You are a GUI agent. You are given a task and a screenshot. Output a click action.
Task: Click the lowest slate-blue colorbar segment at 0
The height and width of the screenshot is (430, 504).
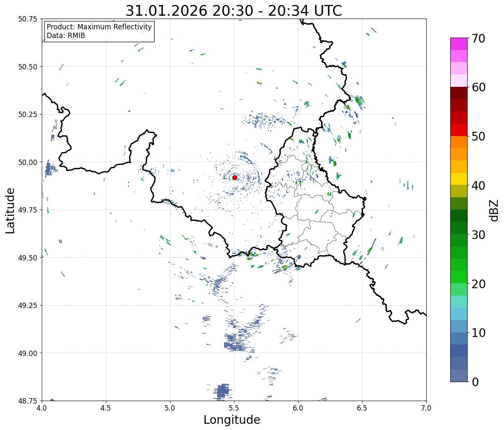(x=459, y=375)
